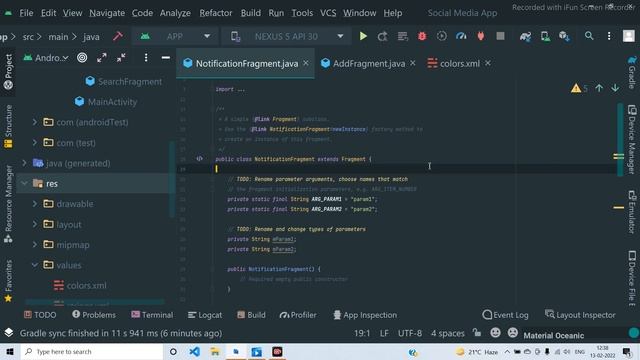Switch to AddFragment.java tab
640x360 pixels.
click(x=369, y=64)
